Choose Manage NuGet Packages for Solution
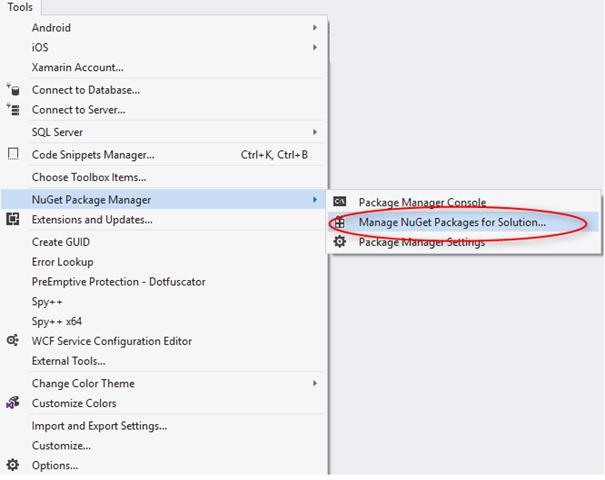The width and height of the screenshot is (605, 480). [x=464, y=222]
